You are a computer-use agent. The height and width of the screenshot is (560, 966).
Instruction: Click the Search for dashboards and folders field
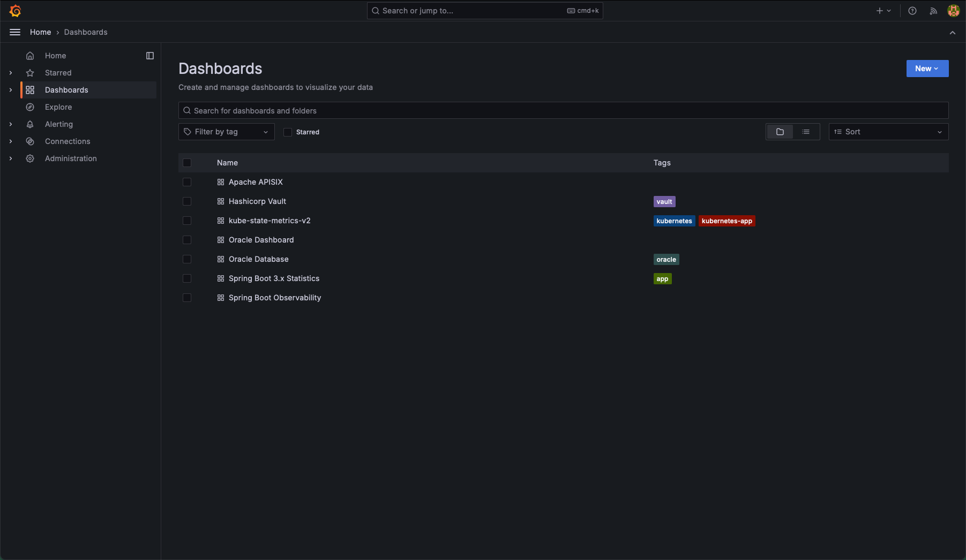[564, 110]
